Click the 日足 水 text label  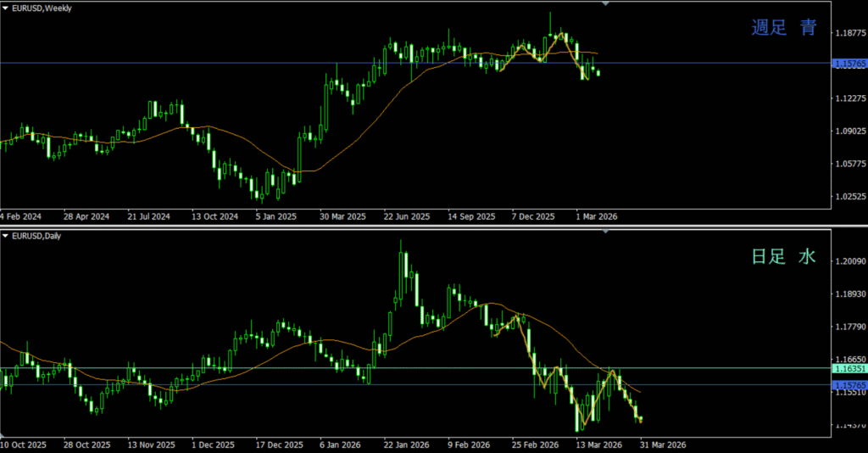pyautogui.click(x=784, y=256)
